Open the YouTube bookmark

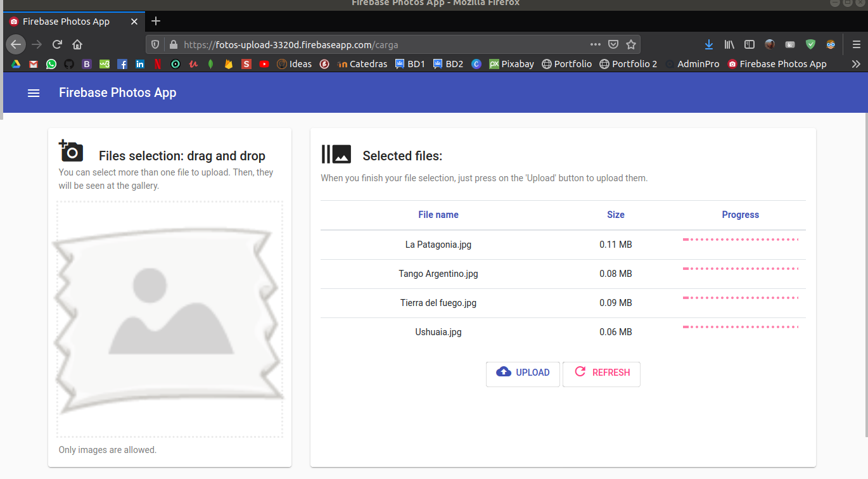(x=264, y=63)
